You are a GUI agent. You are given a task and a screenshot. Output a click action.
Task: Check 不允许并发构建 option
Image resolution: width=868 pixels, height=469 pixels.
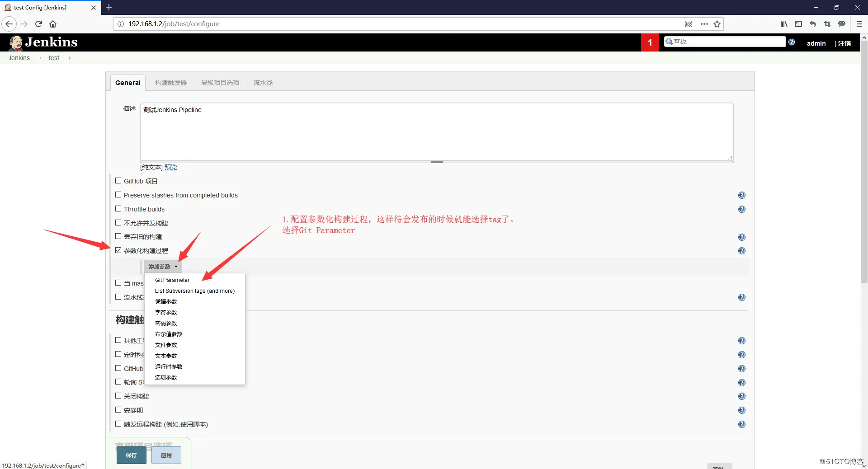(x=118, y=223)
